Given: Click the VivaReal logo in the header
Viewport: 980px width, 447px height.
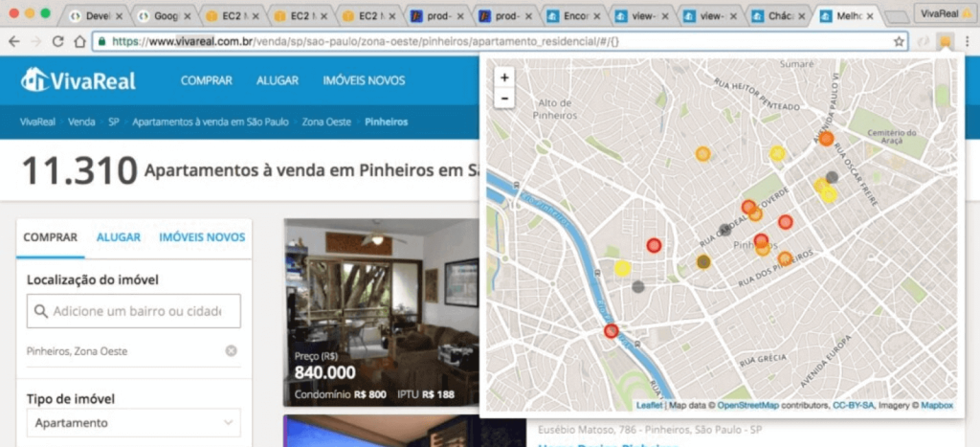Looking at the screenshot, I should click(x=78, y=80).
